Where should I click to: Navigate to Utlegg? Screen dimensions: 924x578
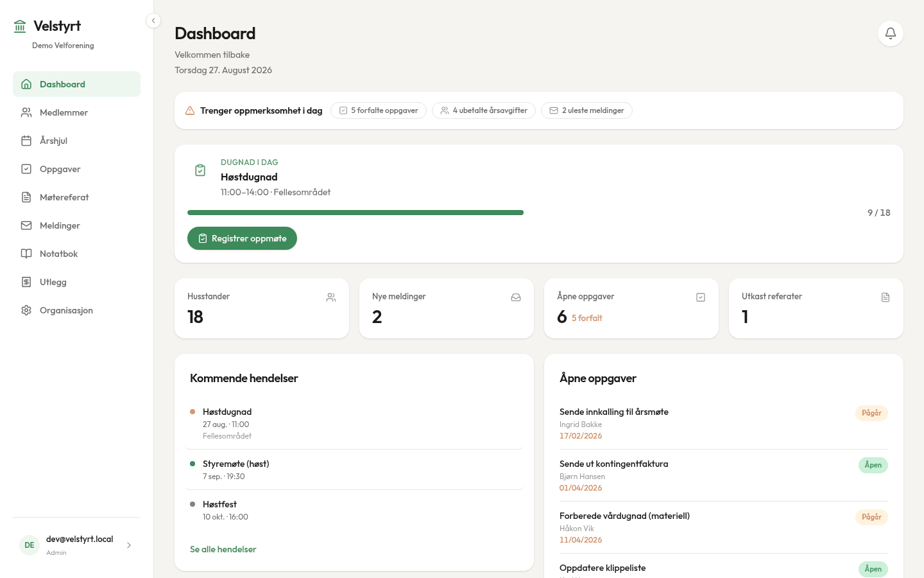(x=76, y=282)
